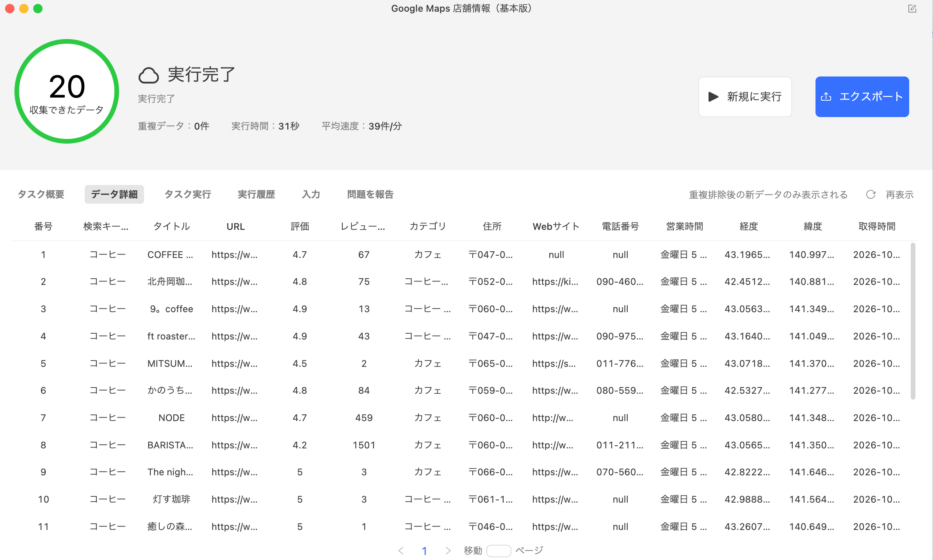Select page number 1 in pagination

(x=424, y=551)
